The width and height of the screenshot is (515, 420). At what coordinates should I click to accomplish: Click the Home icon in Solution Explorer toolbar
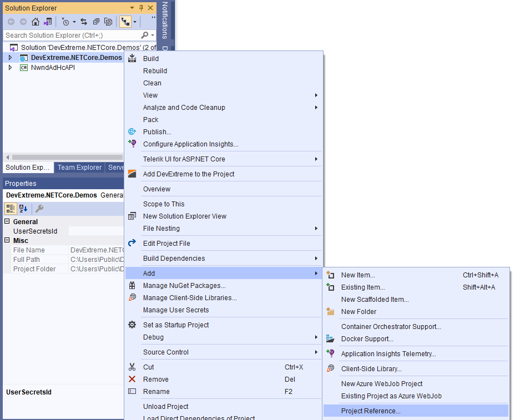click(x=36, y=22)
